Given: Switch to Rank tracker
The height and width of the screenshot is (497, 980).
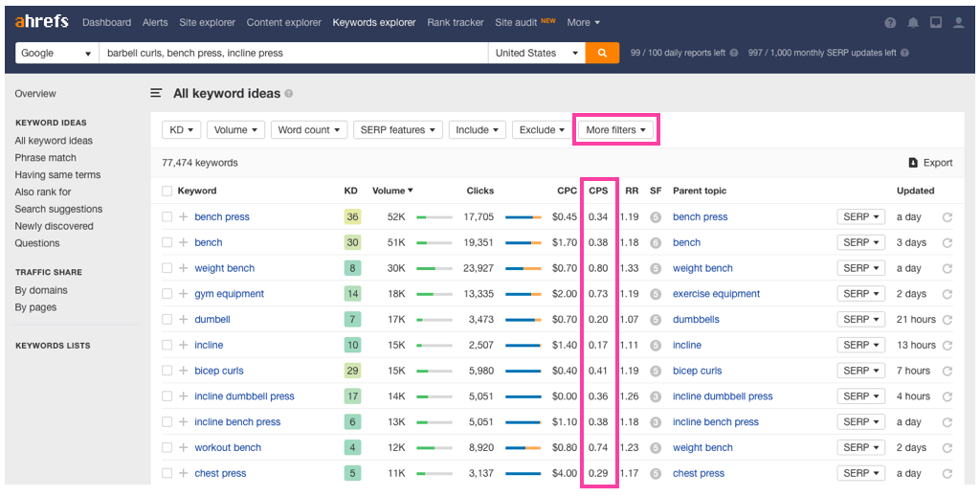Looking at the screenshot, I should (x=455, y=23).
